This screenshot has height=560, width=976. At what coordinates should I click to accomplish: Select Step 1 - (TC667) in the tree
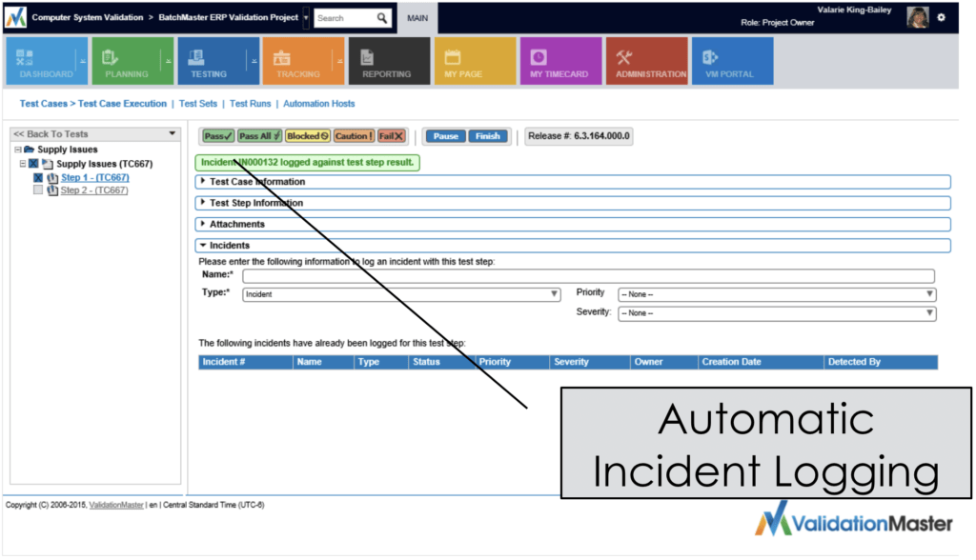coord(94,177)
